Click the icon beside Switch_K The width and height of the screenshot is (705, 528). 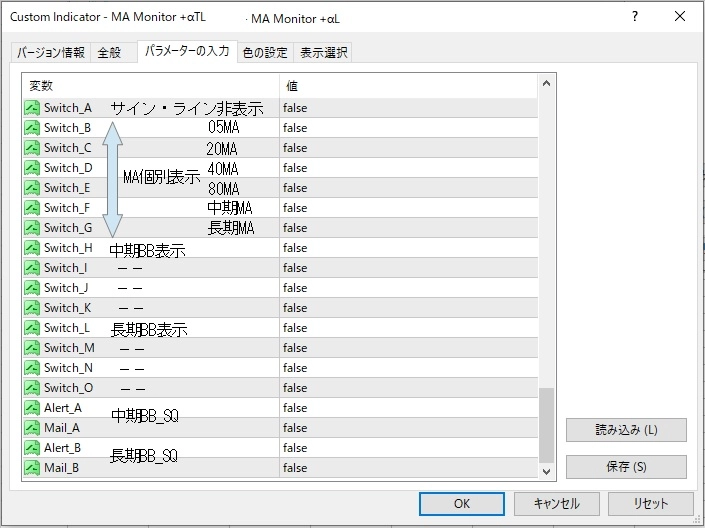pyautogui.click(x=32, y=308)
